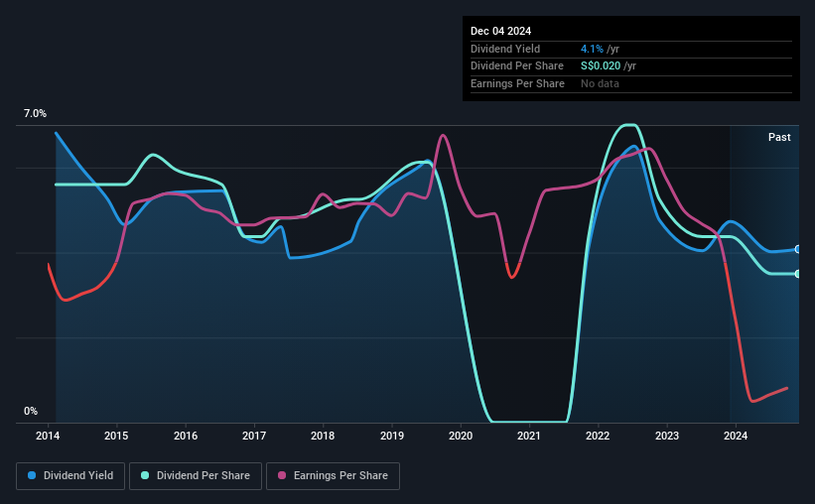This screenshot has width=815, height=504.
Task: Click the 2019 x-axis label
Action: coord(392,436)
